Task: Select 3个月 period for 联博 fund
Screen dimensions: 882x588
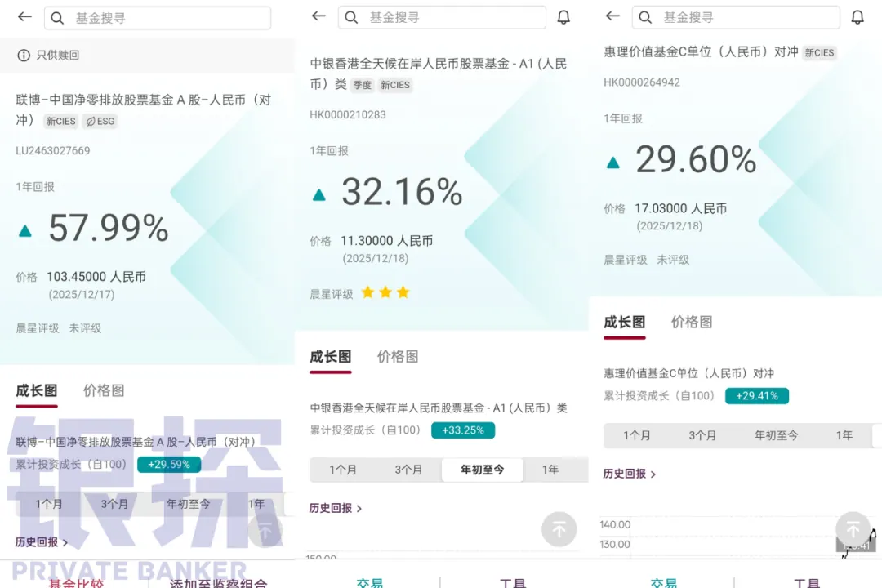Action: tap(114, 504)
